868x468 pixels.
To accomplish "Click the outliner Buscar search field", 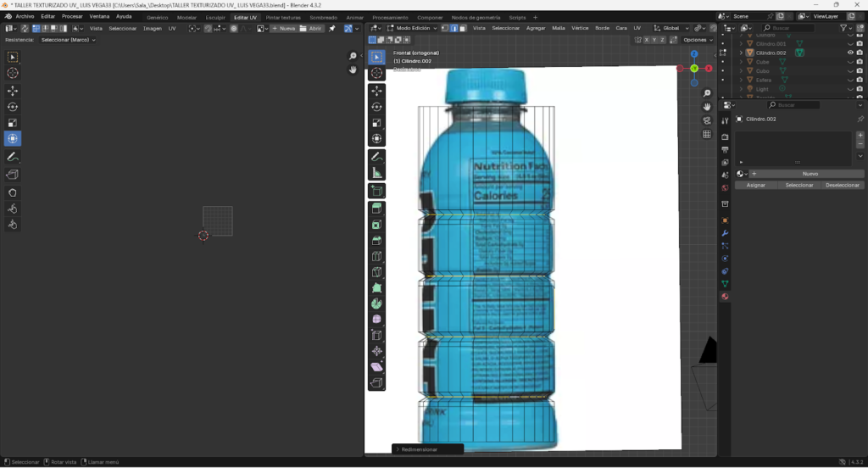I will 788,28.
